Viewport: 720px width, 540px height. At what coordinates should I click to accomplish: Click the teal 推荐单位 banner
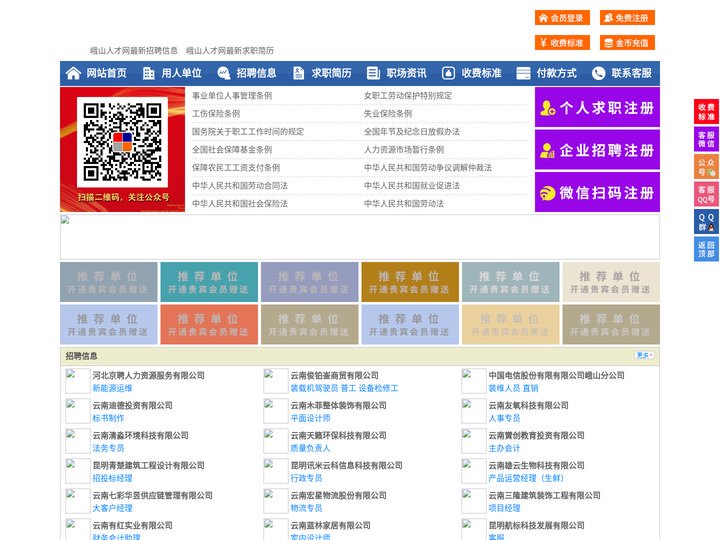pos(209,282)
